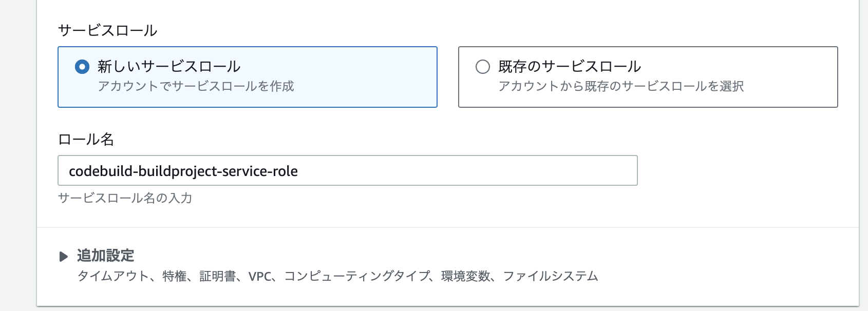Select the new service role card
Image resolution: width=868 pixels, height=311 pixels.
pyautogui.click(x=247, y=77)
